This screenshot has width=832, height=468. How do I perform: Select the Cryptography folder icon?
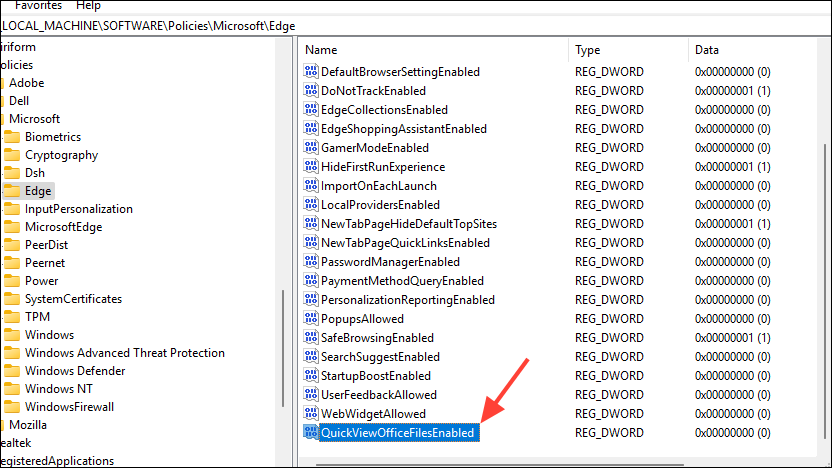click(12, 155)
